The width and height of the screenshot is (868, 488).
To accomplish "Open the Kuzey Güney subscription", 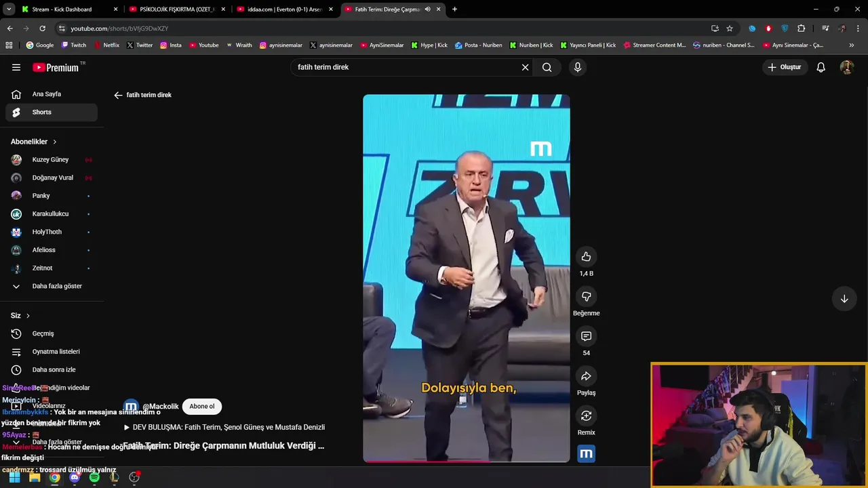I will click(52, 160).
